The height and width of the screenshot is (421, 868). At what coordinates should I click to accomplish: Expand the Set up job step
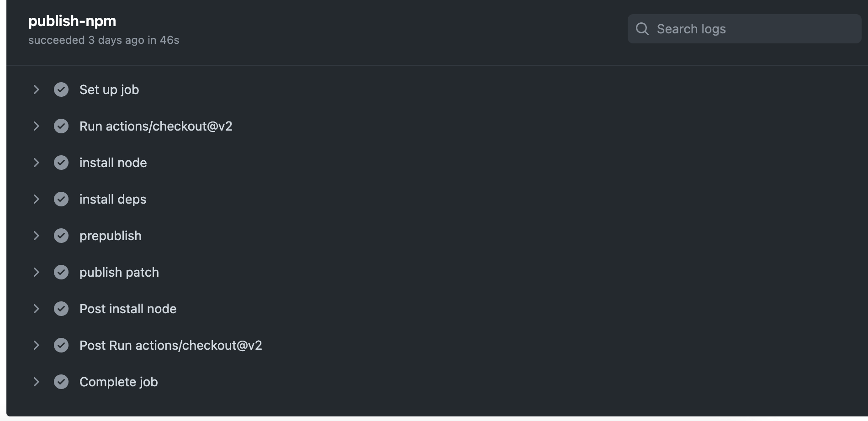36,89
